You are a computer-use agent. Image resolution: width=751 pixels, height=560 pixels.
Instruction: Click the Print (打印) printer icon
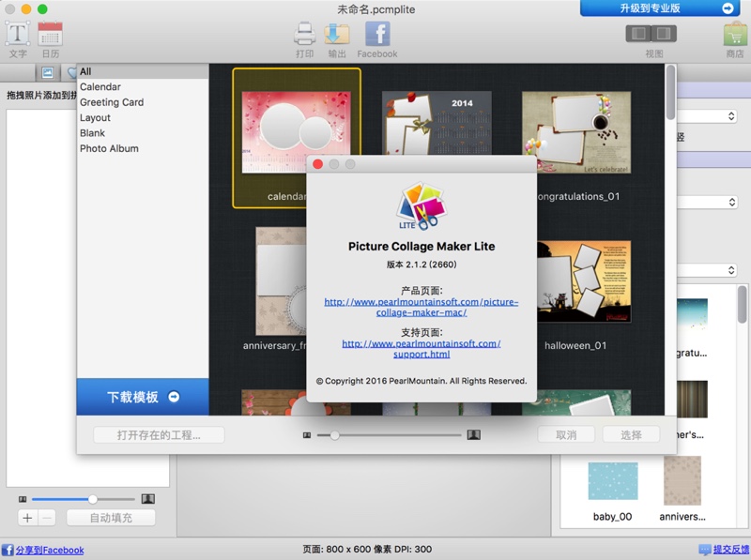coord(304,34)
